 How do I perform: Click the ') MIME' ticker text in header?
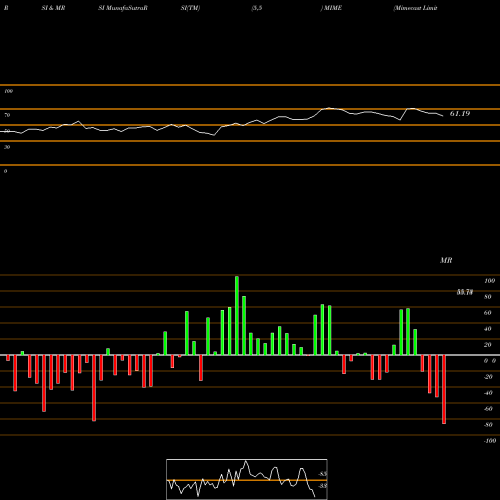point(331,8)
